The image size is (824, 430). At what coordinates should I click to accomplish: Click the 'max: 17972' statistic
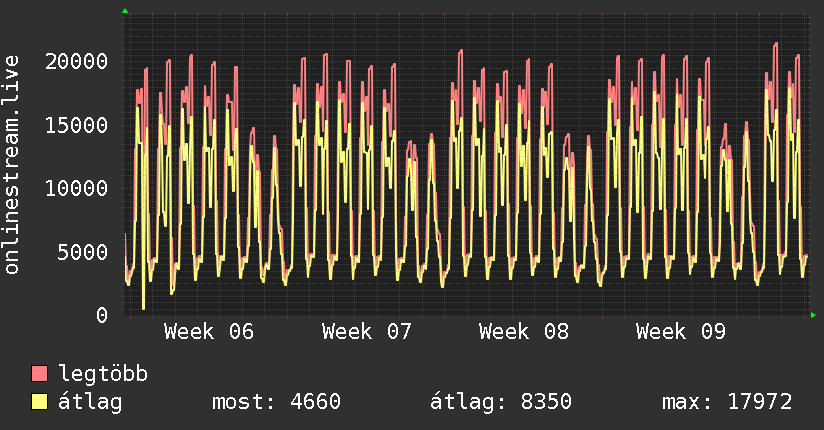click(727, 402)
